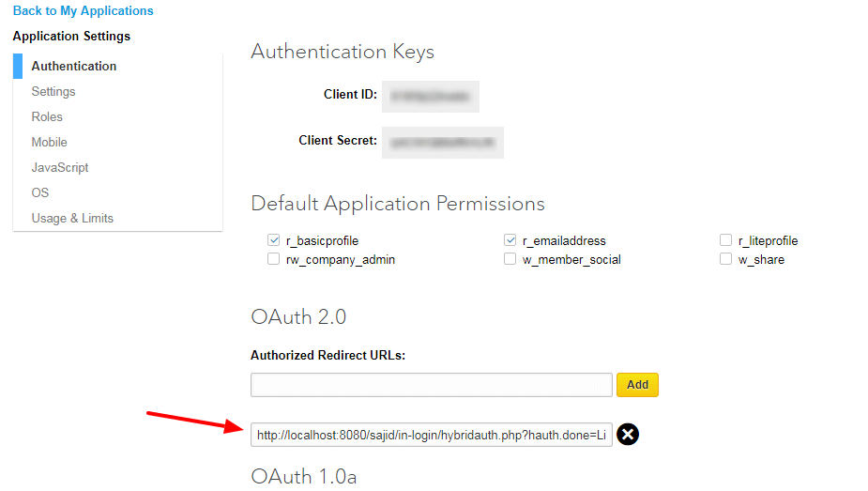Viewport: 868px width, 491px height.
Task: Open the Roles sidebar section
Action: pyautogui.click(x=47, y=116)
